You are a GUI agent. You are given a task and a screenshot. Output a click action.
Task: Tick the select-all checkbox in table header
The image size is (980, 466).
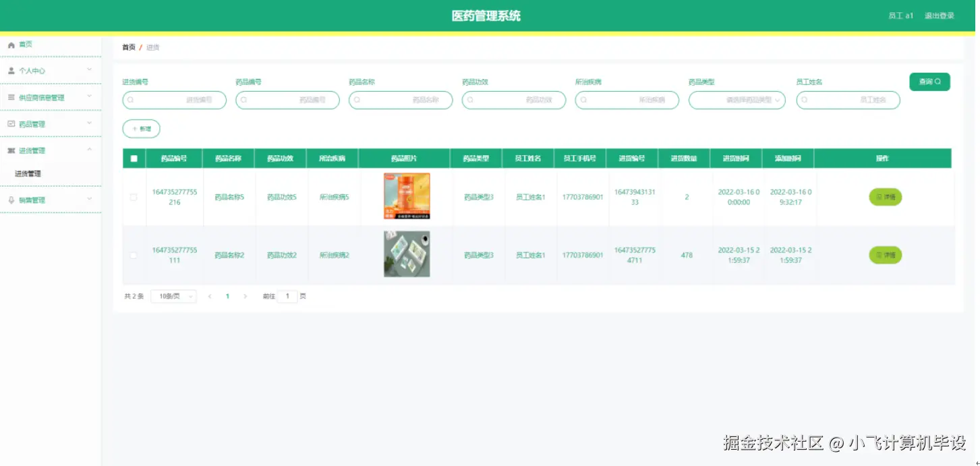[134, 158]
